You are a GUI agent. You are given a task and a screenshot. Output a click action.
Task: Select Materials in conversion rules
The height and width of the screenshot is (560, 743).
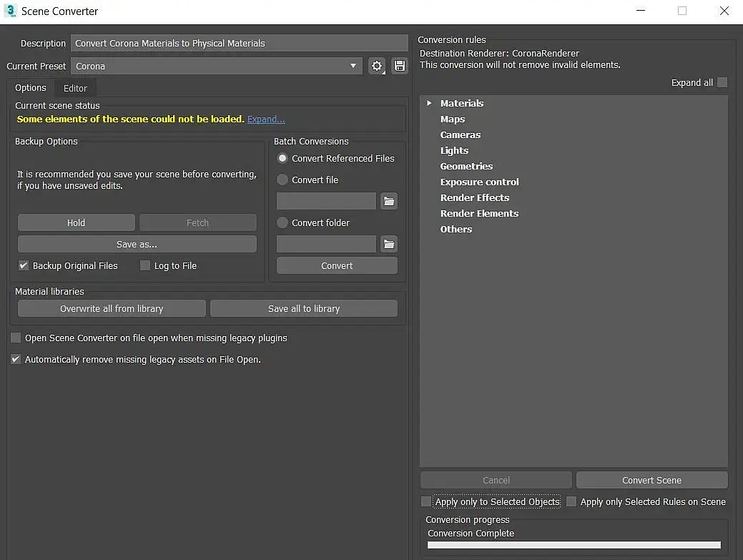(x=462, y=103)
